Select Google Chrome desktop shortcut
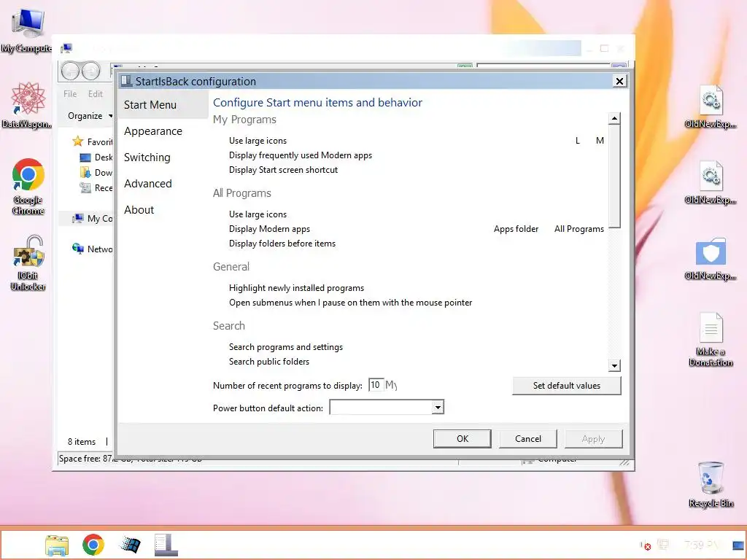The image size is (747, 560). pyautogui.click(x=28, y=186)
